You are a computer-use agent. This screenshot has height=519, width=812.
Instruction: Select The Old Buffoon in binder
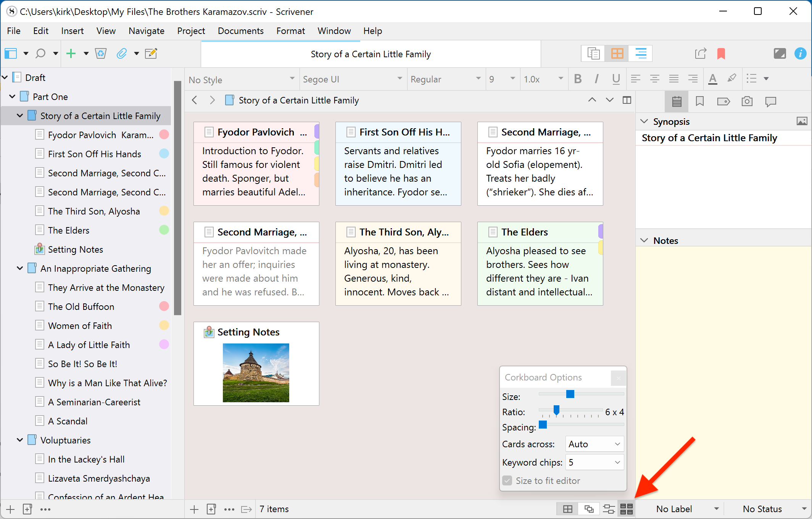[81, 306]
